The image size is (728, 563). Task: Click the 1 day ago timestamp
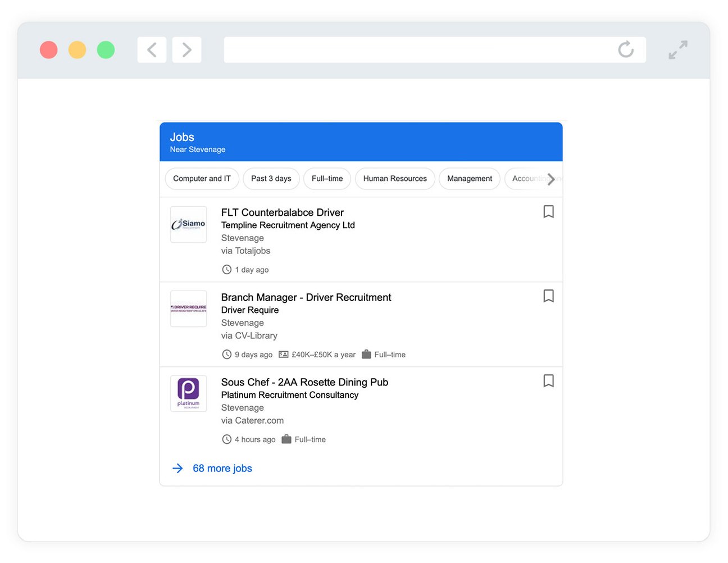[x=252, y=270]
